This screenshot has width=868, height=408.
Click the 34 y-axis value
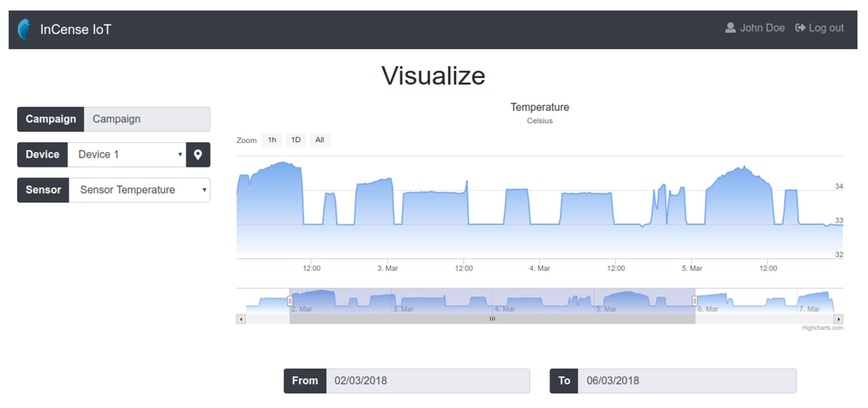(x=839, y=186)
